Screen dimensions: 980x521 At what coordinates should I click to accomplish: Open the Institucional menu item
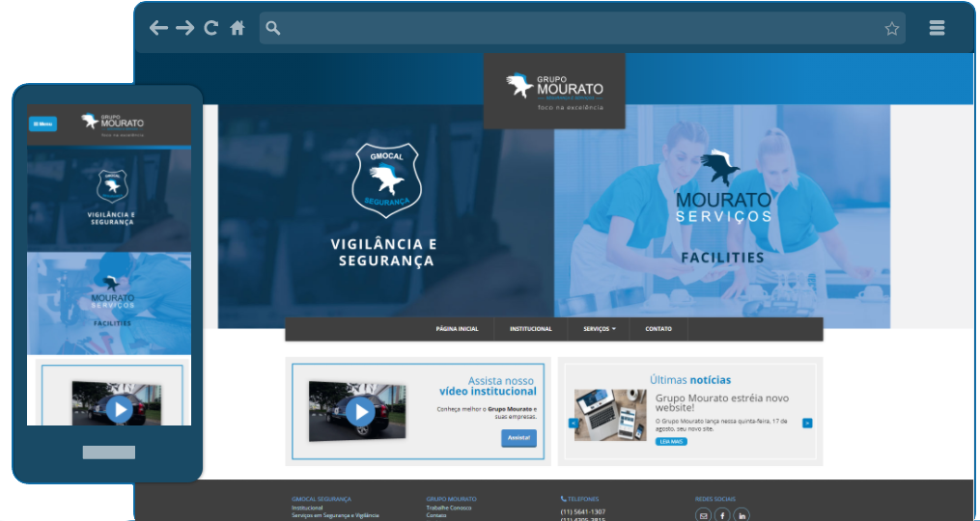pyautogui.click(x=531, y=329)
